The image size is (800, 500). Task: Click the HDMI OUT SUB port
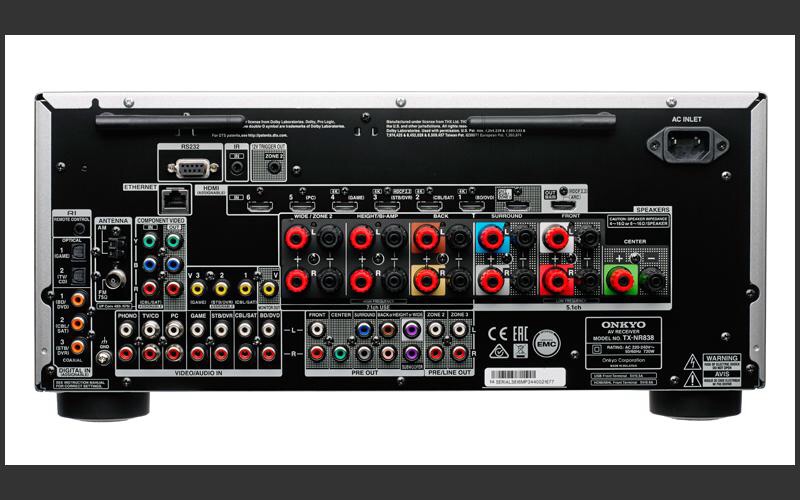[517, 206]
